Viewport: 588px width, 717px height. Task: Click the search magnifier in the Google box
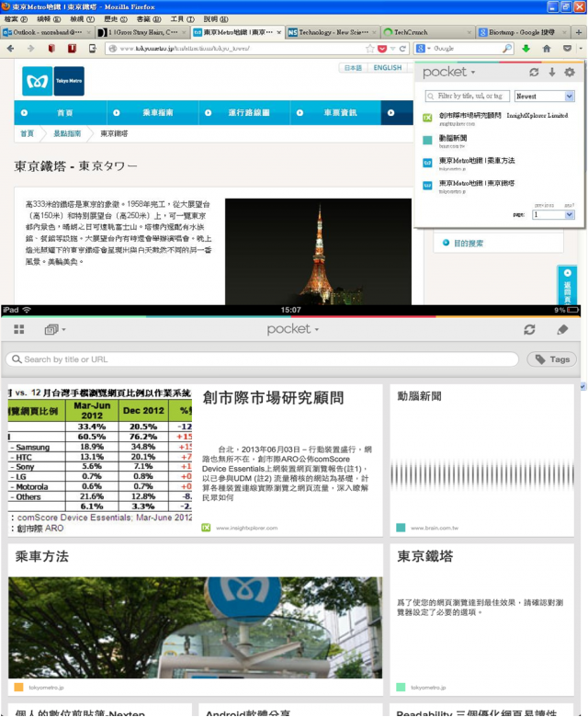[x=506, y=49]
